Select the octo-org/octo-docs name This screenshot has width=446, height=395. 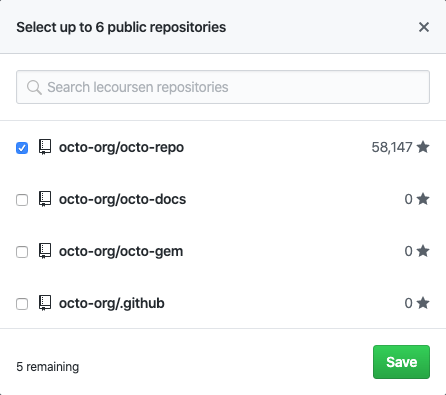coord(122,199)
